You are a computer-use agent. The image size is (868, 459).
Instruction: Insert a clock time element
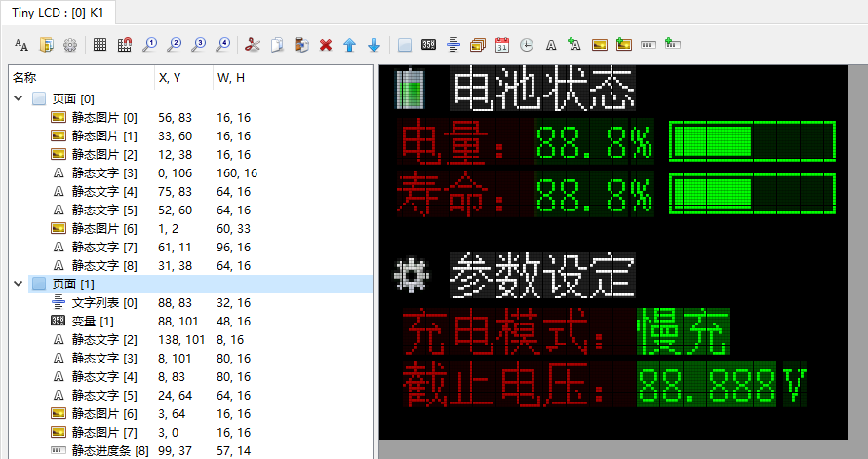tap(527, 45)
